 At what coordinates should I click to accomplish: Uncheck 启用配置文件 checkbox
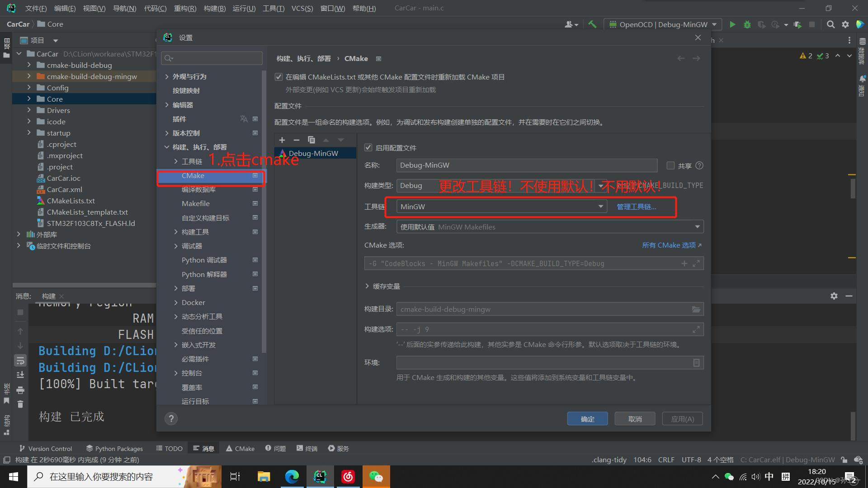click(368, 147)
